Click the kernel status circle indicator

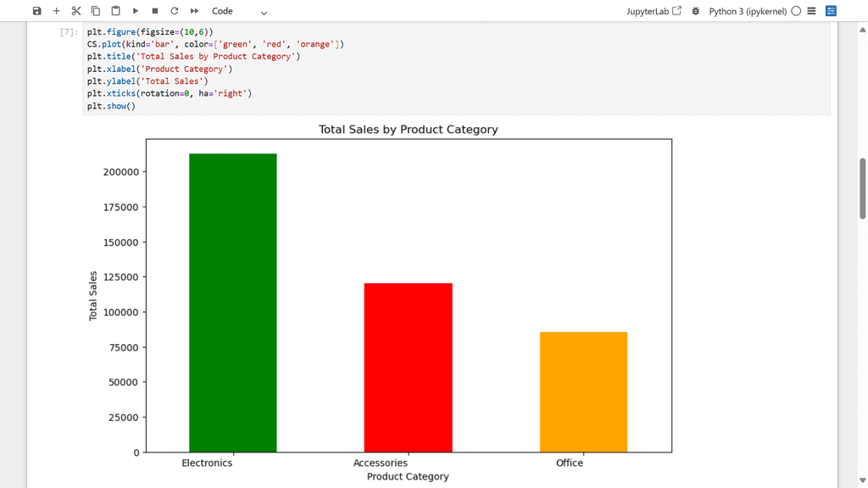[796, 11]
